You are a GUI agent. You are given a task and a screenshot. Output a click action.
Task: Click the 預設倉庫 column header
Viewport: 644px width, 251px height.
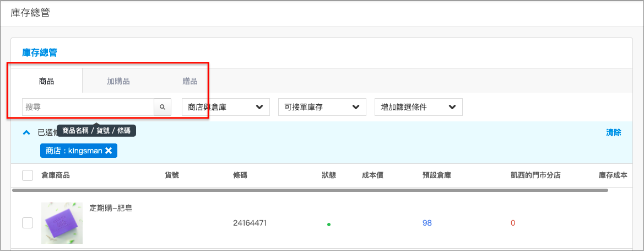click(437, 175)
